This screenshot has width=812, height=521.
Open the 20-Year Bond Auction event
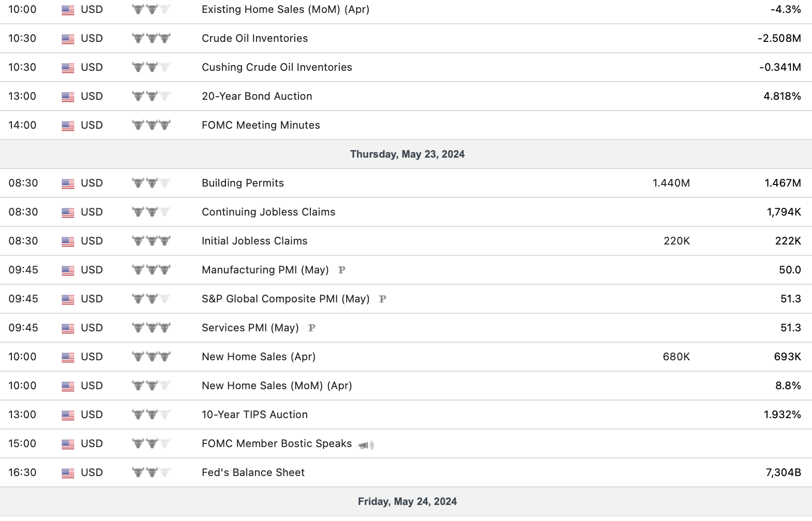257,96
